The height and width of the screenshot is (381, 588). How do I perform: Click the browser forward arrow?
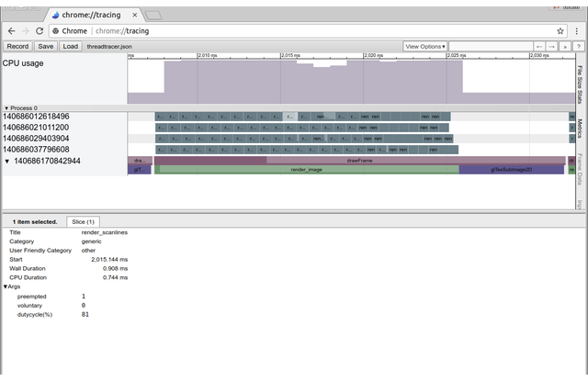tap(26, 31)
